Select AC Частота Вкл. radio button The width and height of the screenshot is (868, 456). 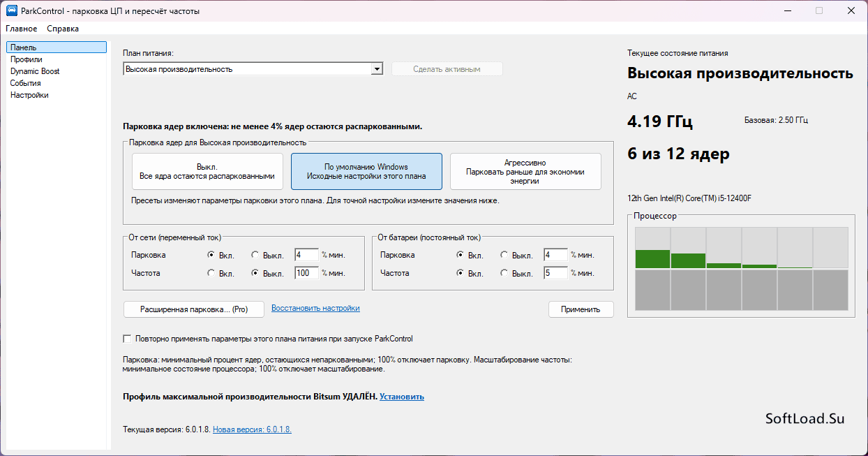(x=211, y=273)
